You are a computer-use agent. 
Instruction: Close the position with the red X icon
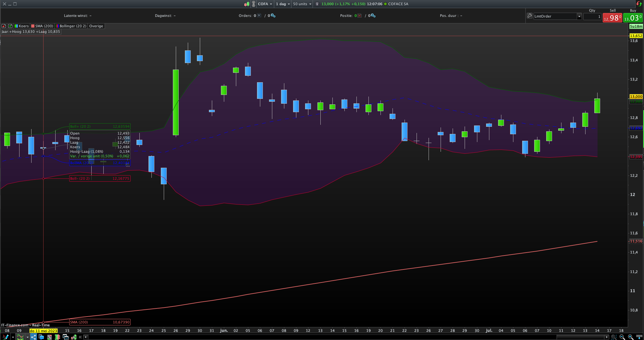pyautogui.click(x=360, y=16)
